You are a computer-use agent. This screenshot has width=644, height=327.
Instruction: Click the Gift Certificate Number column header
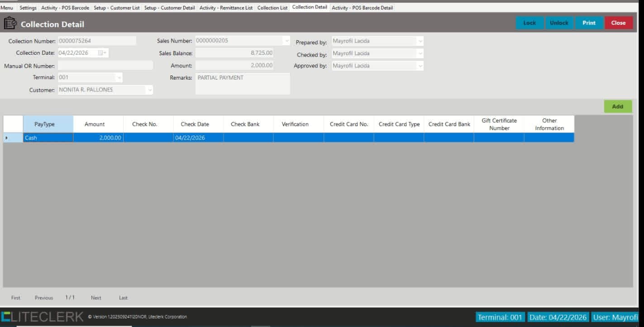coord(499,124)
